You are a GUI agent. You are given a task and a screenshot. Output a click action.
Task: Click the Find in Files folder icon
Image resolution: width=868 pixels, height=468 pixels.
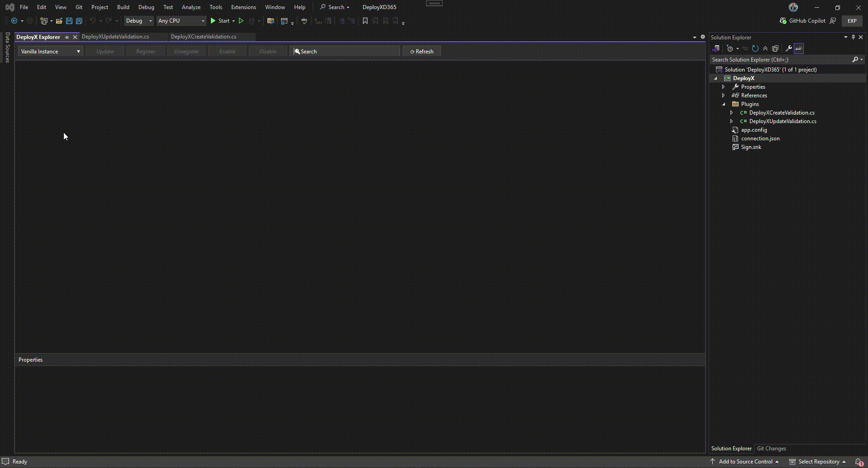pyautogui.click(x=271, y=21)
